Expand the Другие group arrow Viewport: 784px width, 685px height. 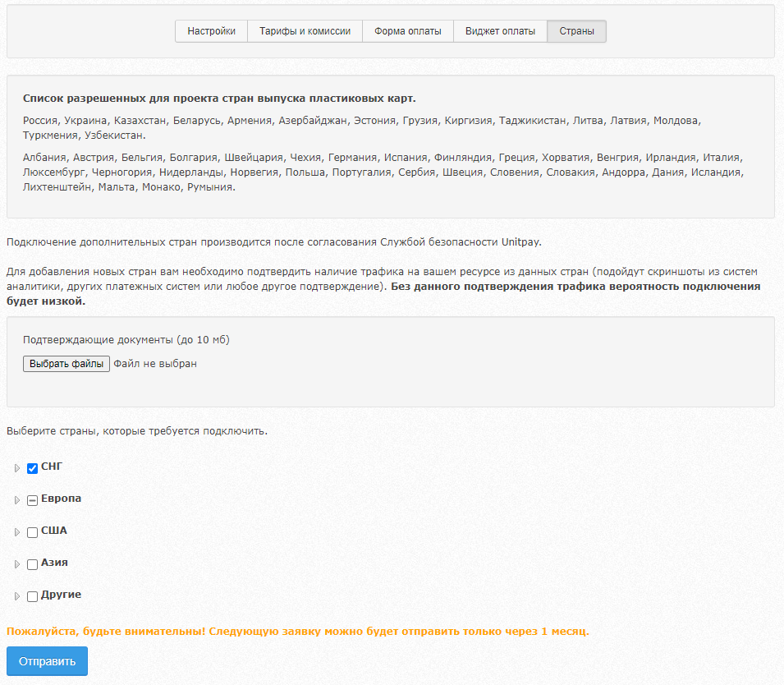17,596
